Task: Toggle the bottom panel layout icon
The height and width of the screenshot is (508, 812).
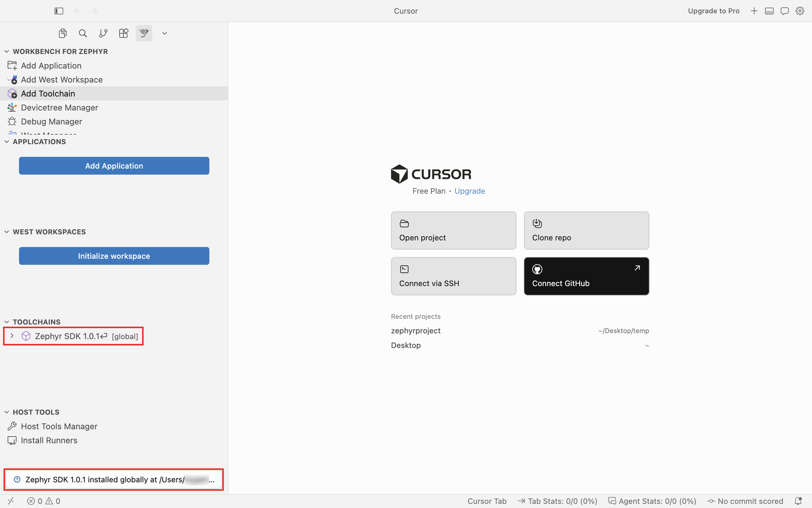Action: (x=769, y=11)
